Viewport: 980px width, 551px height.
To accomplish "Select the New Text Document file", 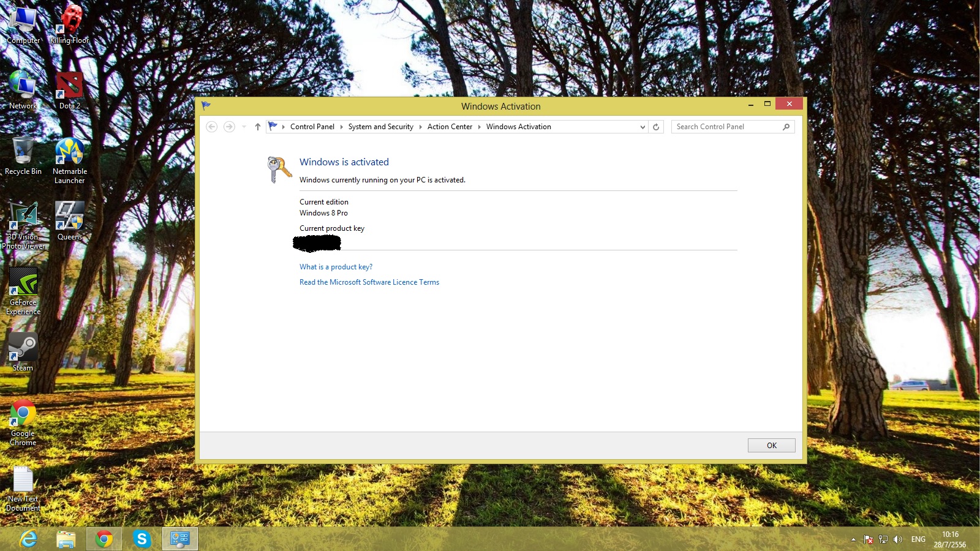I will [23, 489].
